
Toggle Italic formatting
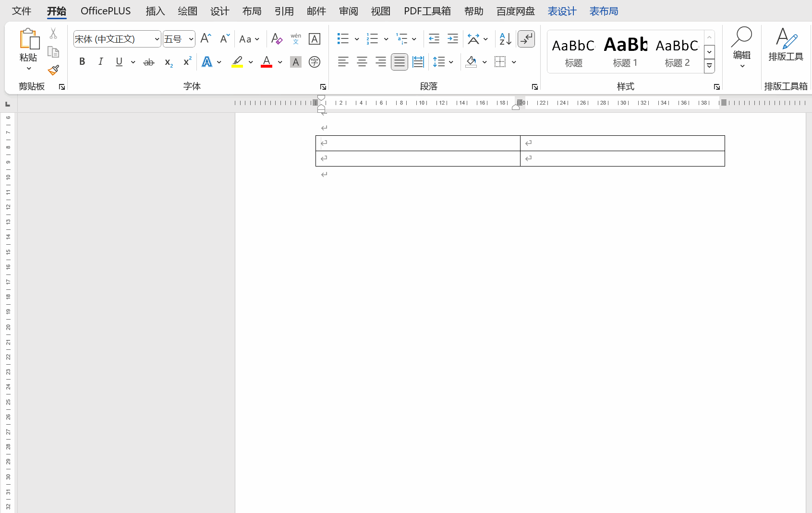click(x=100, y=62)
